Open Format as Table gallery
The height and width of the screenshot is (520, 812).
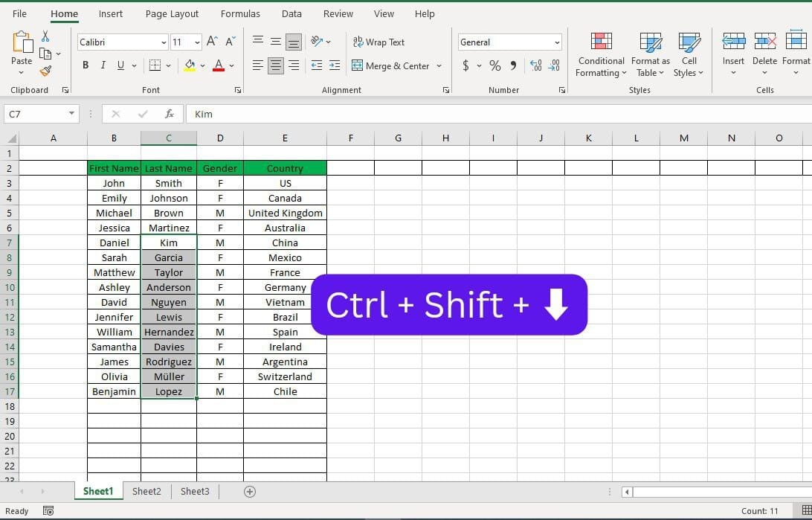pyautogui.click(x=651, y=54)
